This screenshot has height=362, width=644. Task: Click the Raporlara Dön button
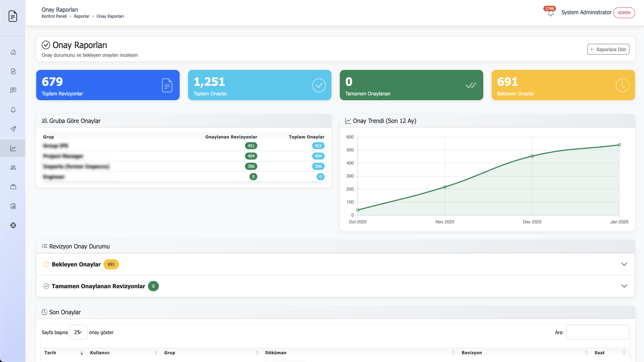click(x=608, y=49)
